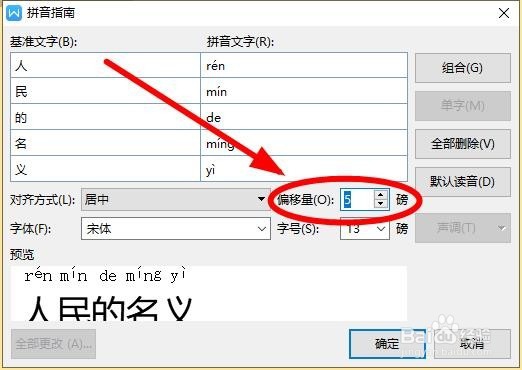Open the 对齐方式 dropdown showing 居中
The image size is (522, 370).
(x=176, y=199)
